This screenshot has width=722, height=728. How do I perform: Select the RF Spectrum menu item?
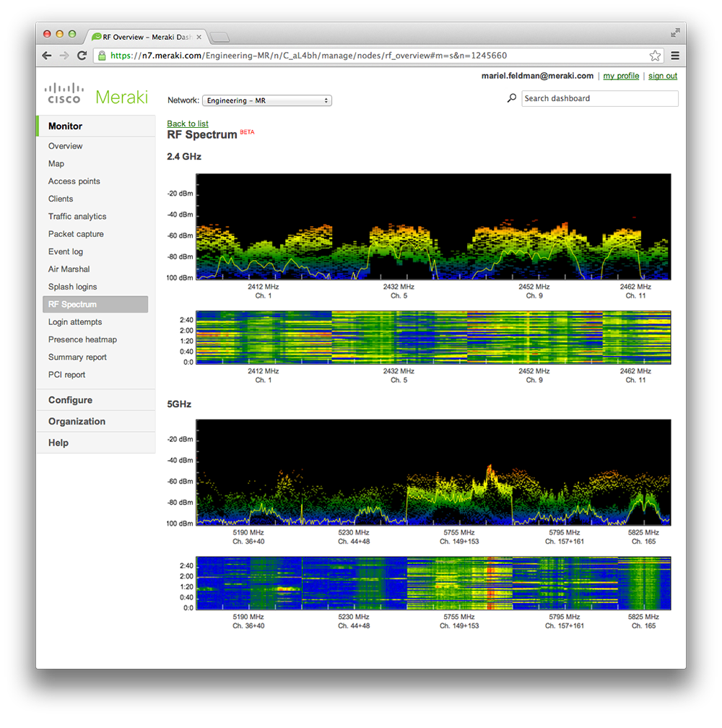tap(95, 304)
